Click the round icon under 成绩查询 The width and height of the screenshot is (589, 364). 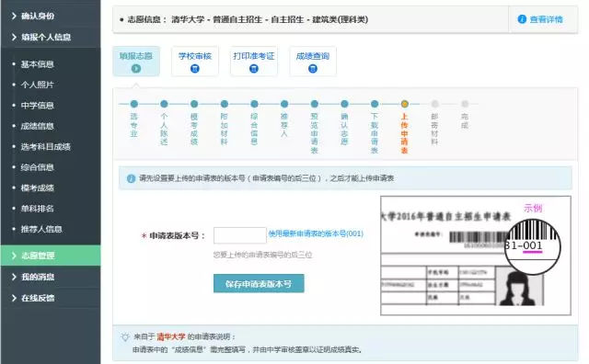pos(313,69)
